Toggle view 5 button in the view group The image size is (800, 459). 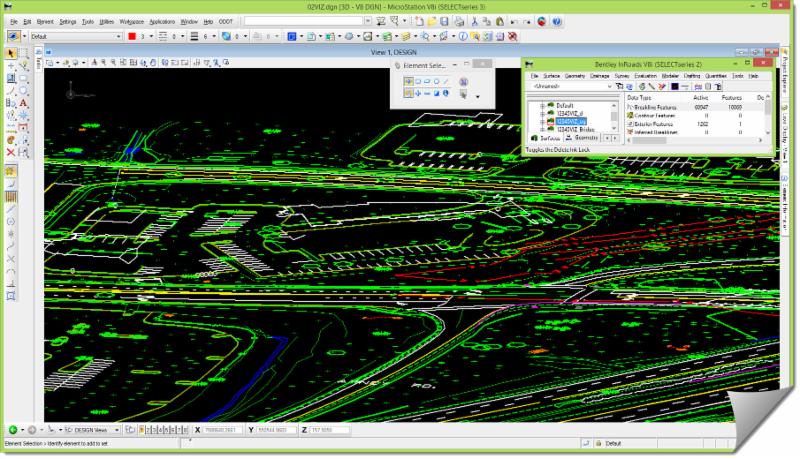(x=166, y=430)
